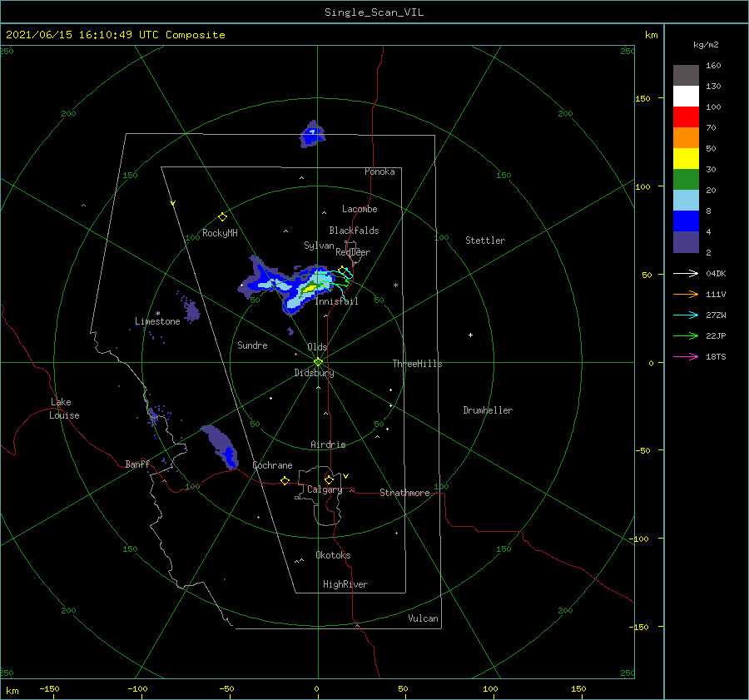749x700 pixels.
Task: Click the white asterisk east of Innisfail
Action: point(395,285)
